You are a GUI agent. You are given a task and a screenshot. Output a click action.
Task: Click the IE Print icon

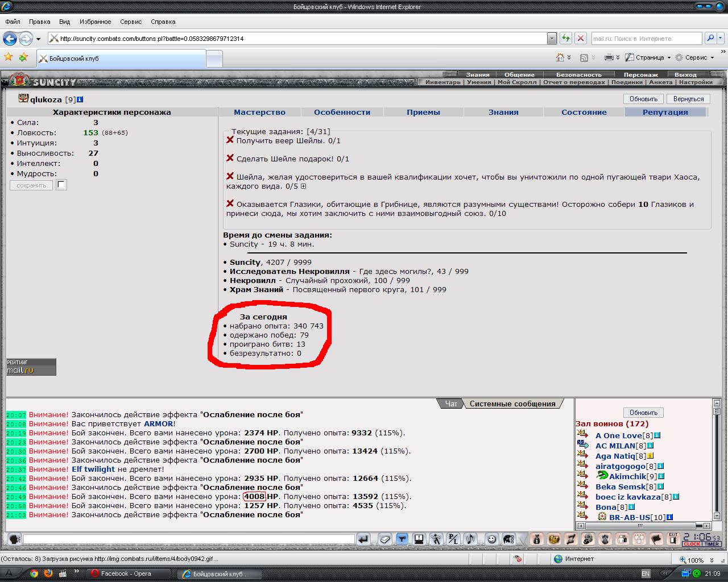(609, 57)
